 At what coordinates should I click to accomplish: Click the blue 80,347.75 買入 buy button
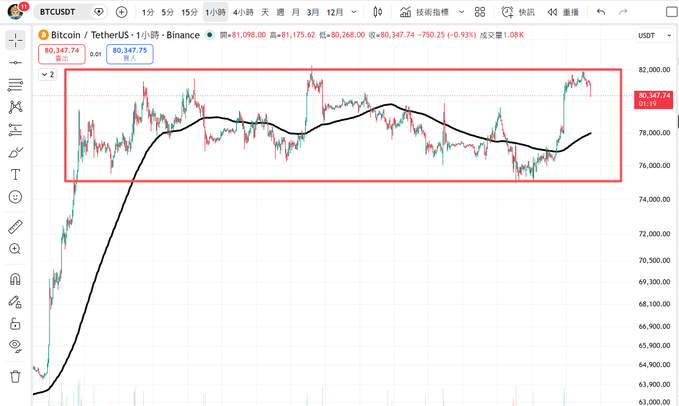click(130, 54)
